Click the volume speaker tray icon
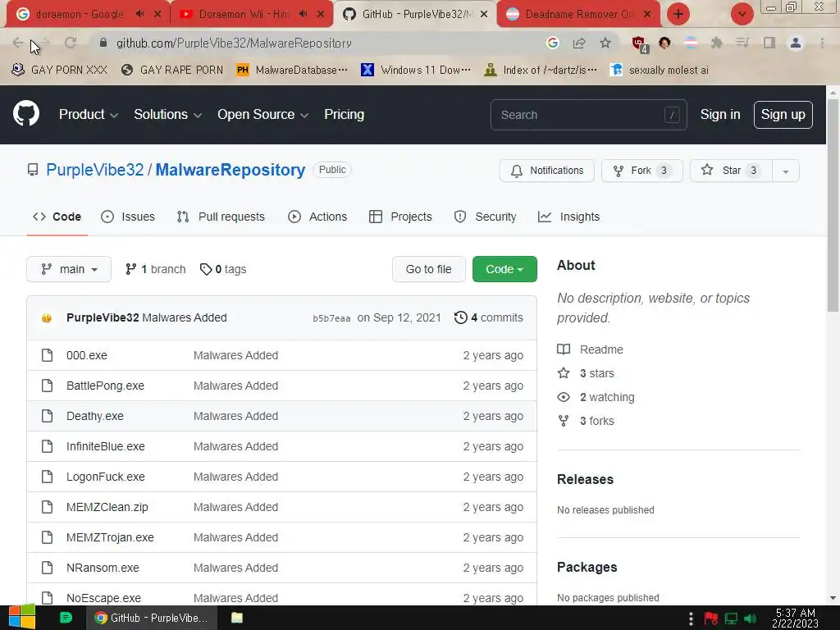Image resolution: width=840 pixels, height=630 pixels. tap(751, 619)
